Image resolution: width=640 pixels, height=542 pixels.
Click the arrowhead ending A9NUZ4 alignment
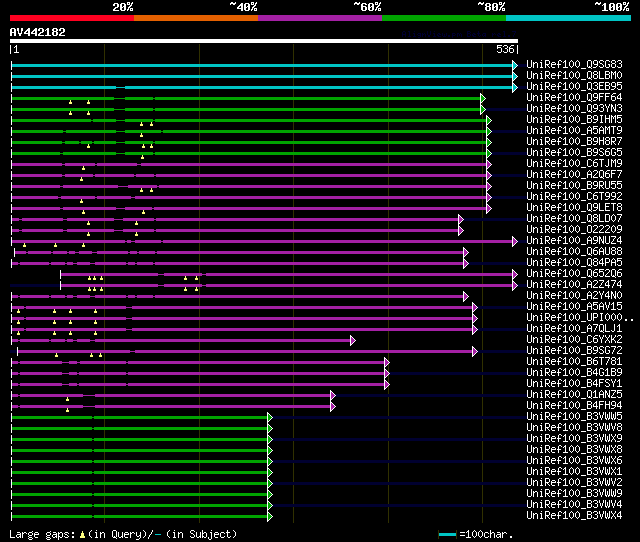(x=515, y=241)
